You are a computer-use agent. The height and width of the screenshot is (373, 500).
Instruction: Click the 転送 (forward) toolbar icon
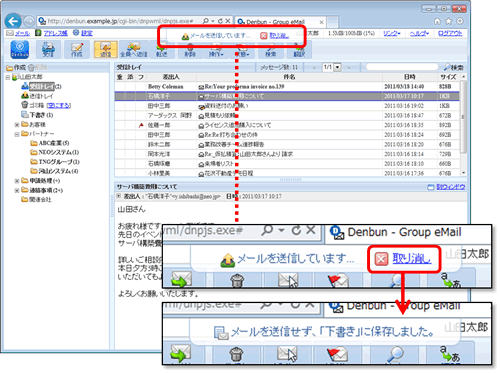162,51
